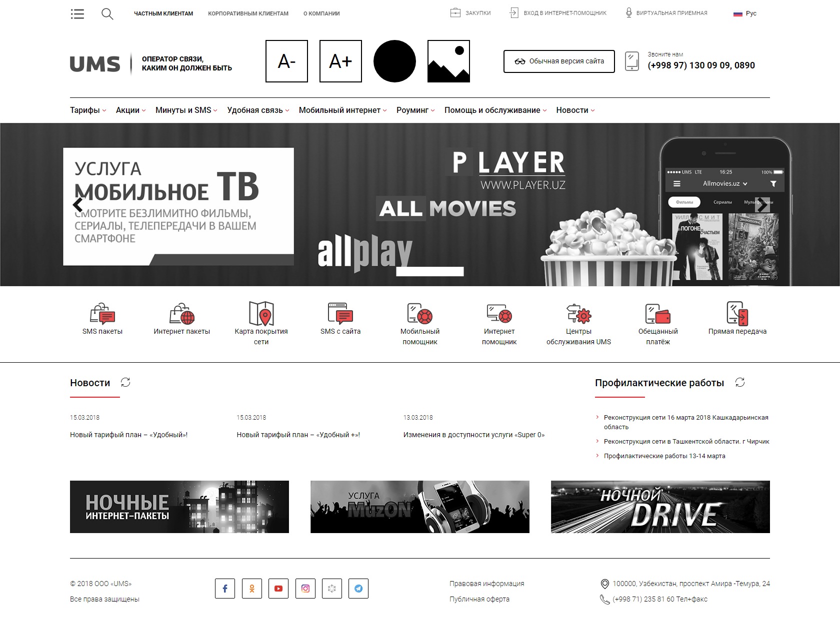The image size is (840, 628).
Task: Select the black circle color scheme
Action: click(x=394, y=61)
